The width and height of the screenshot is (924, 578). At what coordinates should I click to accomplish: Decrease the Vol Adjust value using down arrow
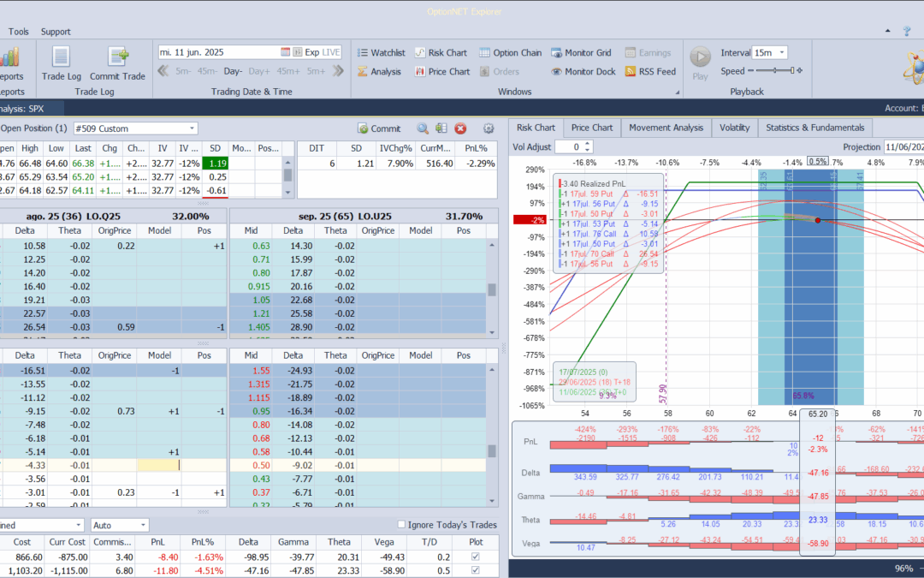pyautogui.click(x=587, y=150)
